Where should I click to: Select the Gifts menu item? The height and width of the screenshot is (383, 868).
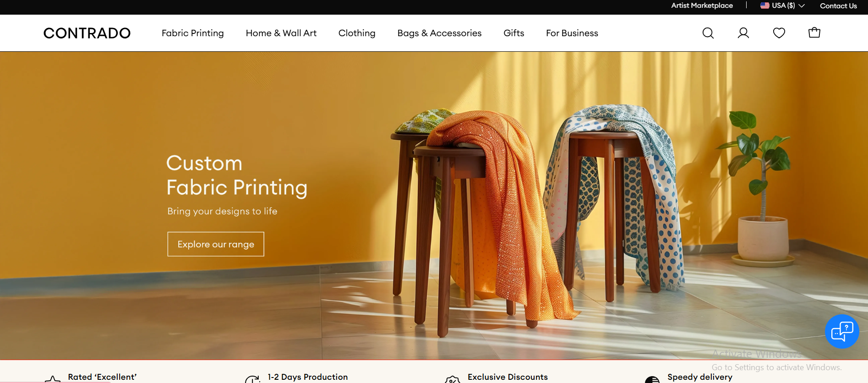pos(514,33)
